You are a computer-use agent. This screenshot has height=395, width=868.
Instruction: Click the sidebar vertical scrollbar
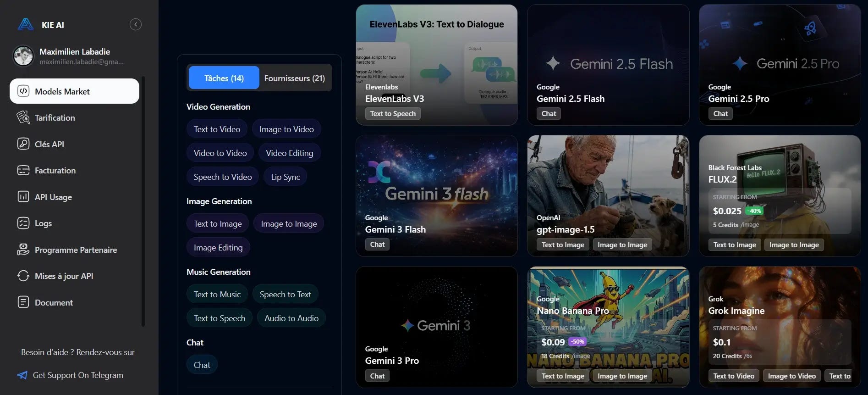pyautogui.click(x=143, y=201)
